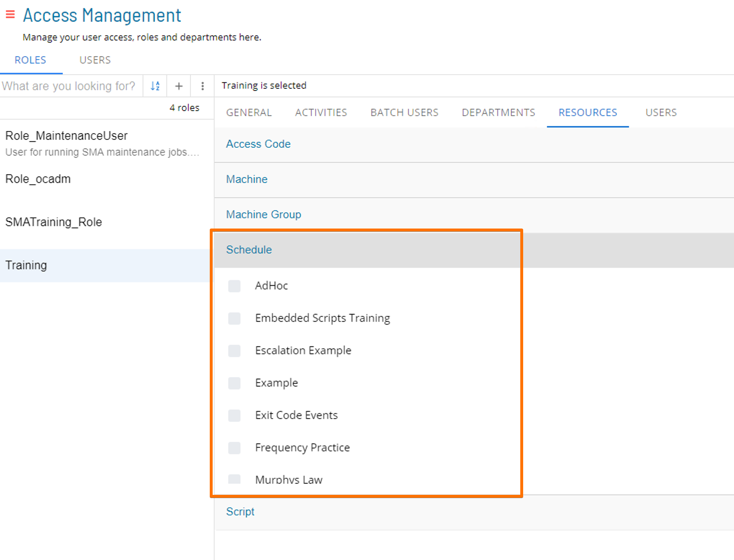
Task: Click the Escalation Example label
Action: tap(303, 351)
